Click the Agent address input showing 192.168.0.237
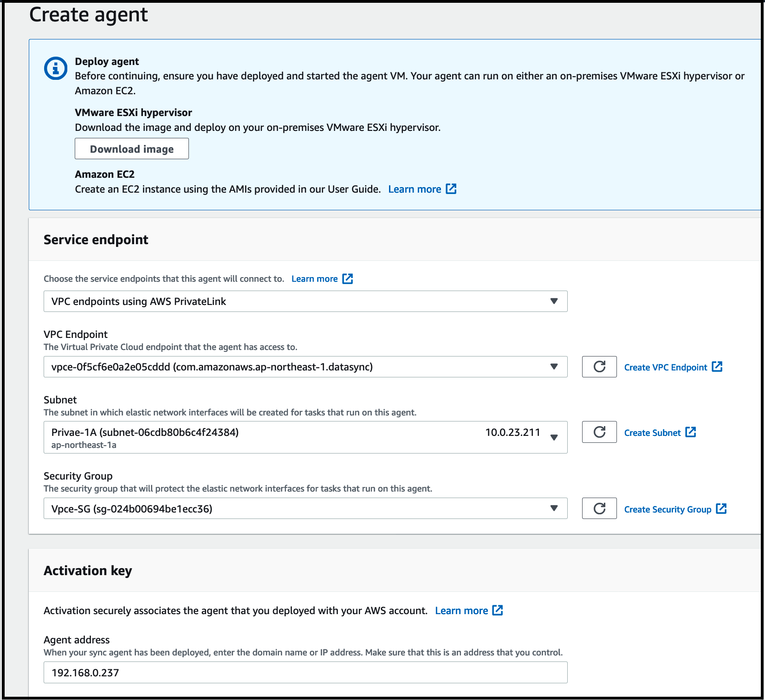This screenshot has height=700, width=765. coord(305,672)
